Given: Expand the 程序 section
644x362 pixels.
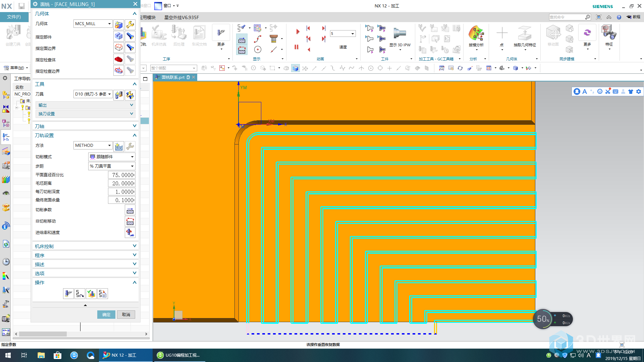Looking at the screenshot, I should [x=86, y=255].
